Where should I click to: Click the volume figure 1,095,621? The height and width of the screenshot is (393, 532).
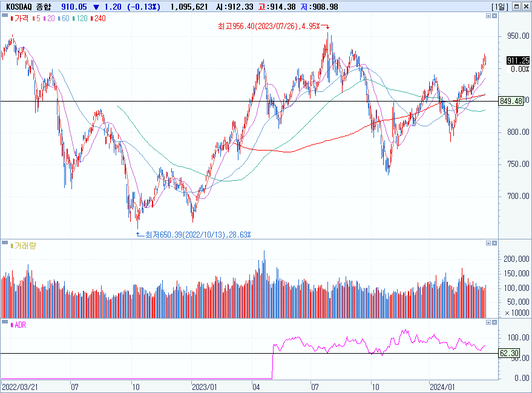point(189,7)
